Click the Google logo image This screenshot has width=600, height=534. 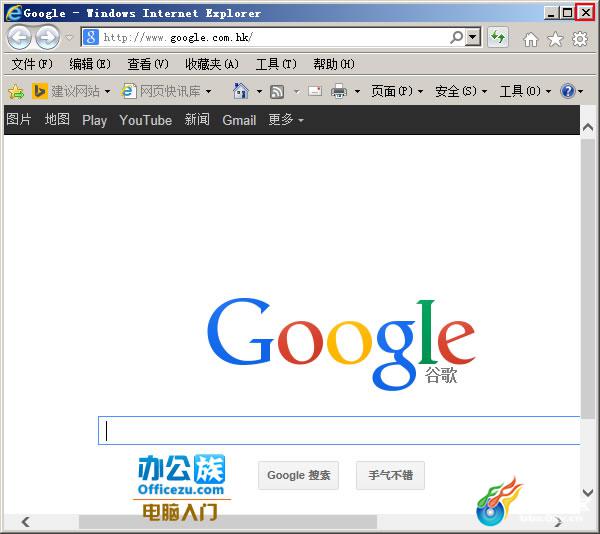point(341,344)
